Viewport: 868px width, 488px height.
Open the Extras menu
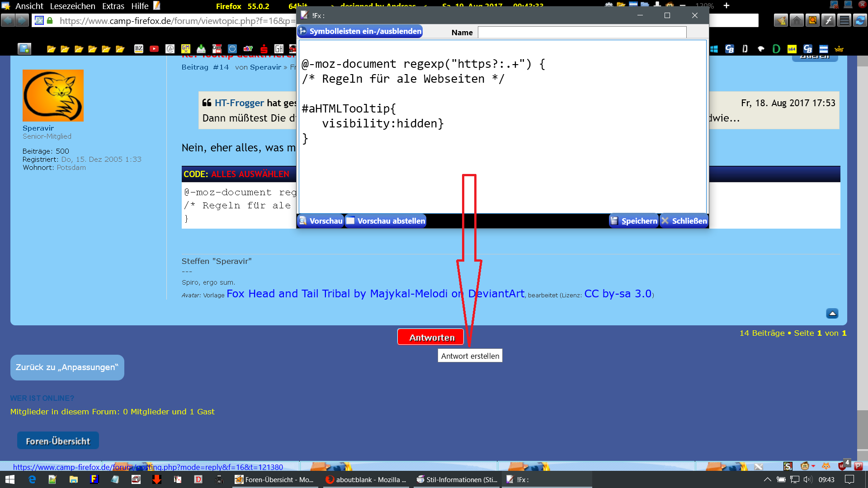click(x=113, y=6)
